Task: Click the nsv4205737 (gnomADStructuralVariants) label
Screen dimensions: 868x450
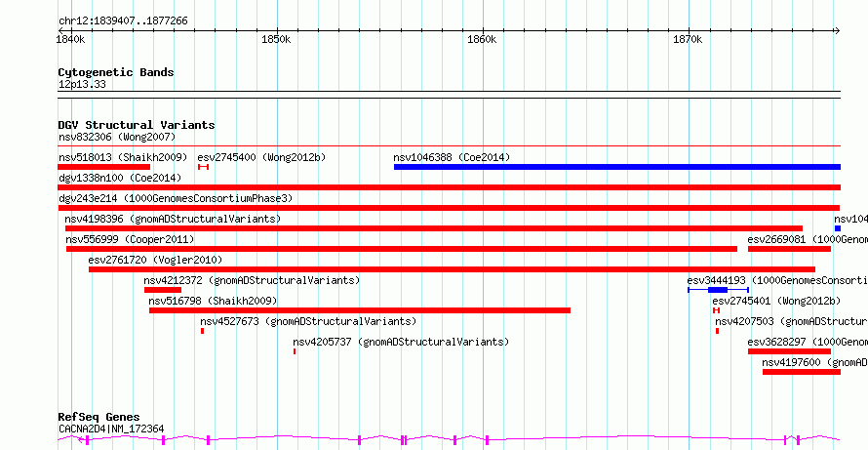Action: click(x=401, y=342)
